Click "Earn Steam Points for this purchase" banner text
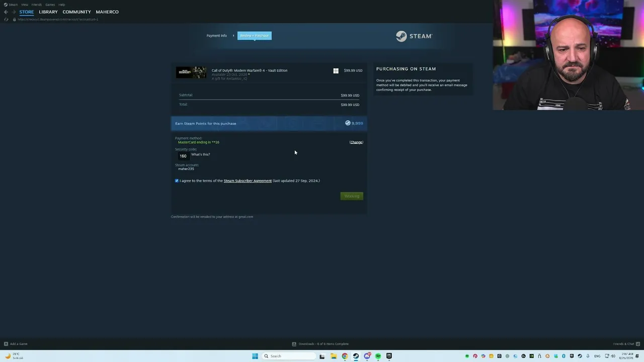This screenshot has height=362, width=644. (206, 124)
